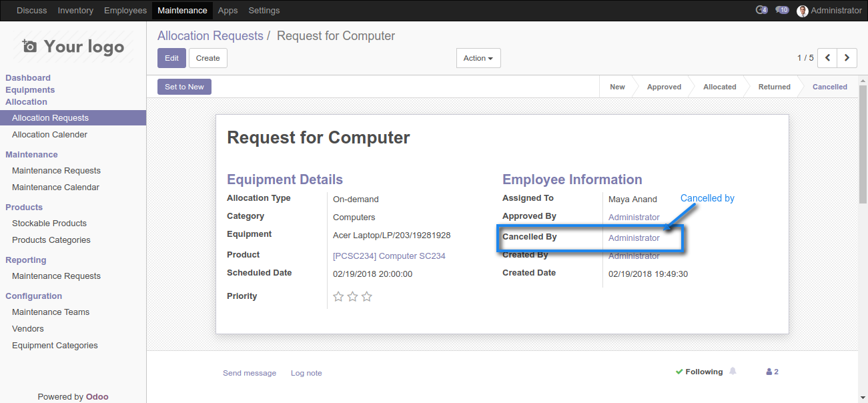
Task: Open the Maintenance menu
Action: [x=182, y=11]
